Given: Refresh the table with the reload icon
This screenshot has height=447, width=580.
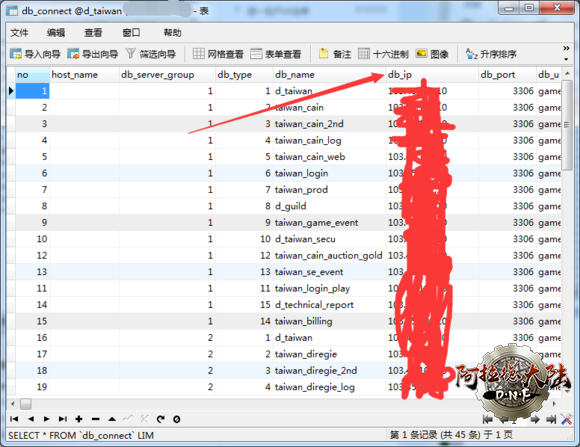Looking at the screenshot, I should pyautogui.click(x=161, y=419).
